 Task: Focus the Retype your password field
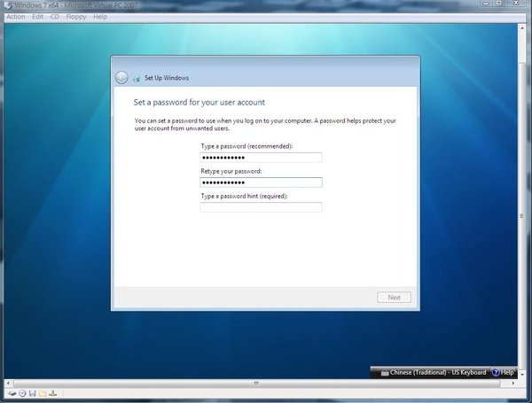(x=261, y=182)
